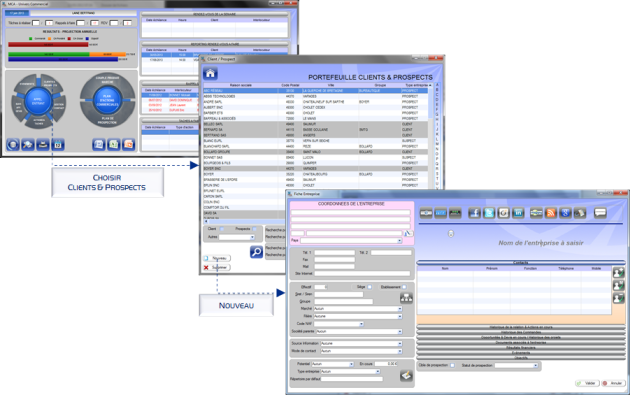The width and height of the screenshot is (630, 395).
Task: Select the BOLLARD GROUPE row in client list
Action: coord(316,152)
